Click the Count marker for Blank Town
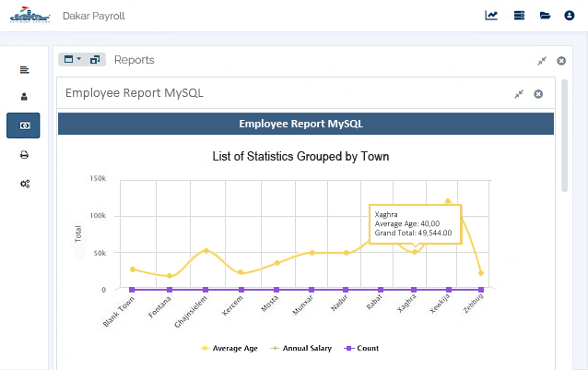This screenshot has width=588, height=370. [132, 290]
